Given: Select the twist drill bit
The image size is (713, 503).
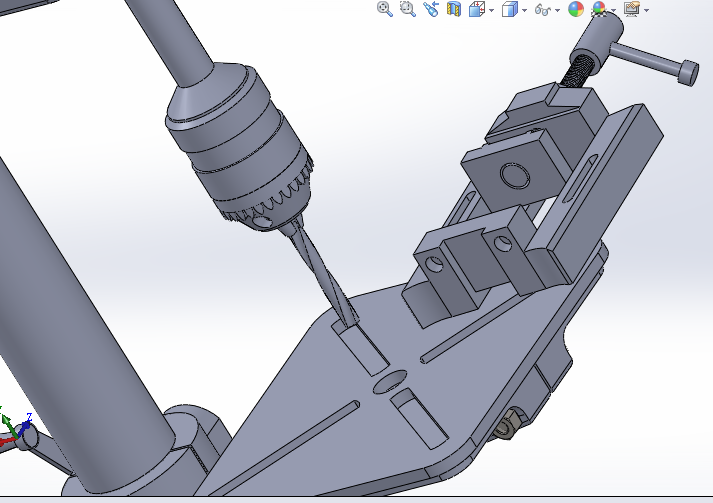Looking at the screenshot, I should [324, 274].
